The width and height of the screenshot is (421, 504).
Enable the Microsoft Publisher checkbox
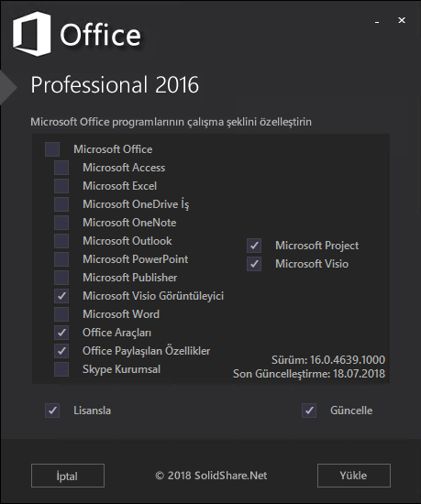(61, 278)
